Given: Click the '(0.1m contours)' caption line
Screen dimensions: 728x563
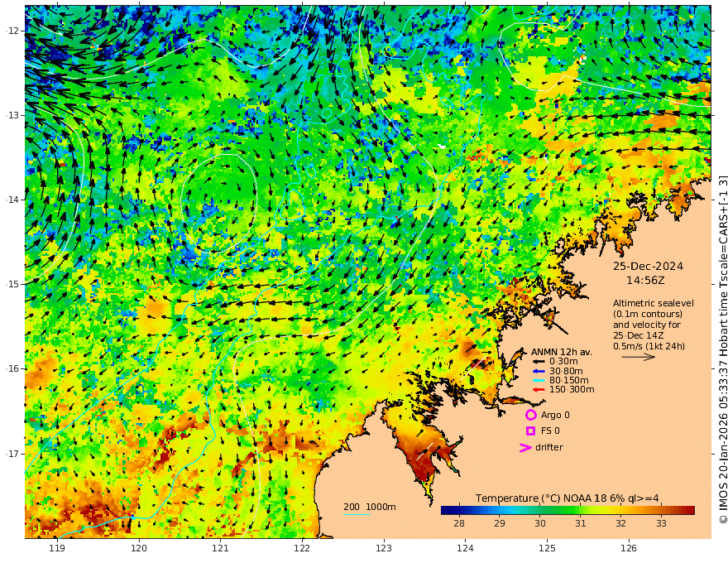Looking at the screenshot, I should [648, 314].
